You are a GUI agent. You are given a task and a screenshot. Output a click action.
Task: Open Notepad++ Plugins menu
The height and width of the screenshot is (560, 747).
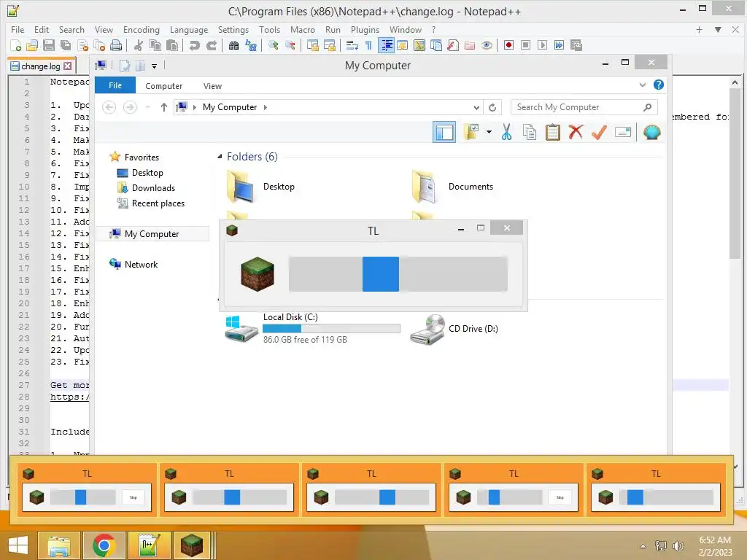365,29
